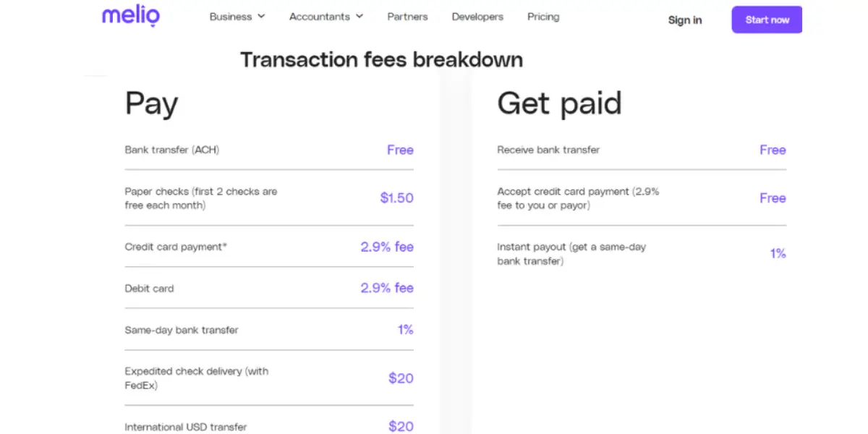Click the Credit card payment* label

(176, 247)
